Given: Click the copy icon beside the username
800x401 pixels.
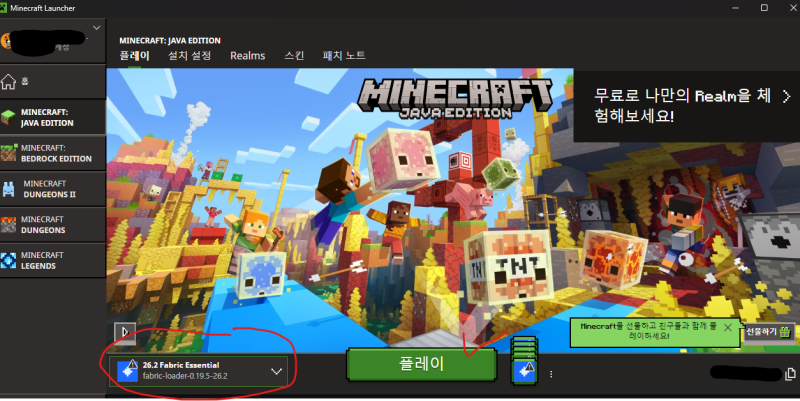Looking at the screenshot, I should tap(789, 374).
